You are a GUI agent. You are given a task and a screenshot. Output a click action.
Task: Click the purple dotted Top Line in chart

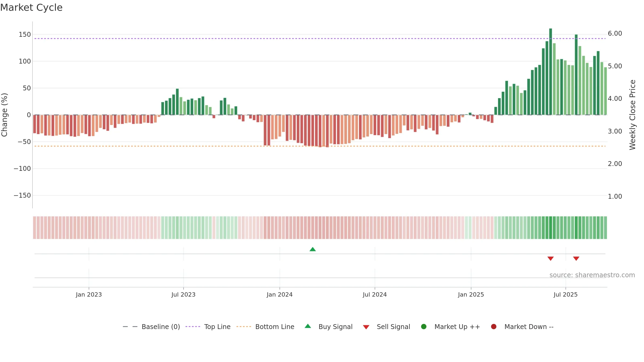click(x=320, y=39)
